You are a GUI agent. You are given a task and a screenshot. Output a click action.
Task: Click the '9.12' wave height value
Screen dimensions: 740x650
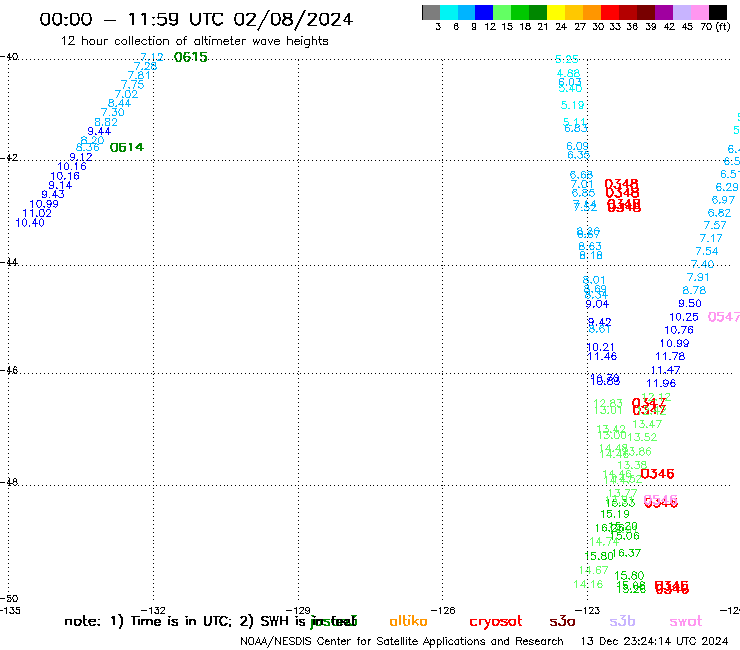[81, 157]
